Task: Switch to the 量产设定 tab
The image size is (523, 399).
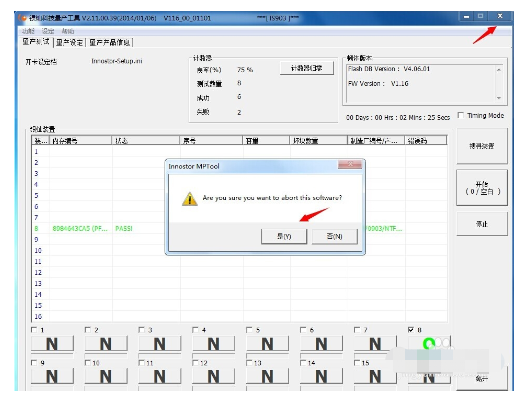Action: tap(69, 42)
